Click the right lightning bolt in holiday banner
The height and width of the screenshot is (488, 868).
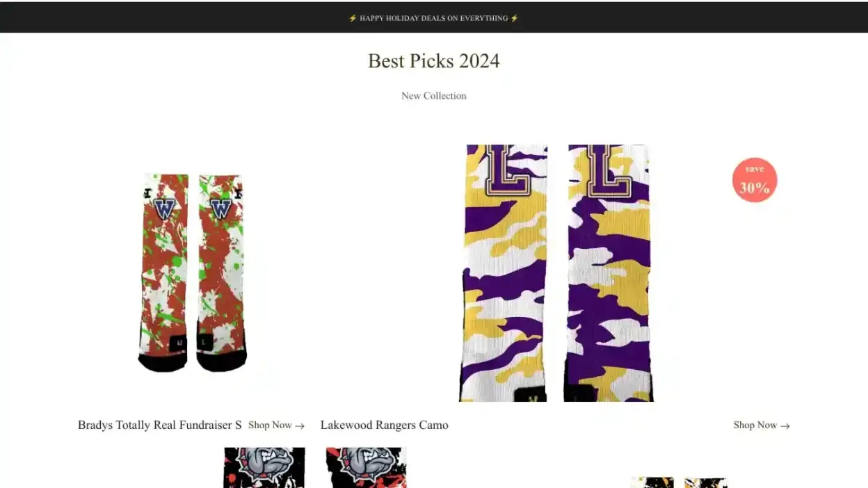point(515,19)
